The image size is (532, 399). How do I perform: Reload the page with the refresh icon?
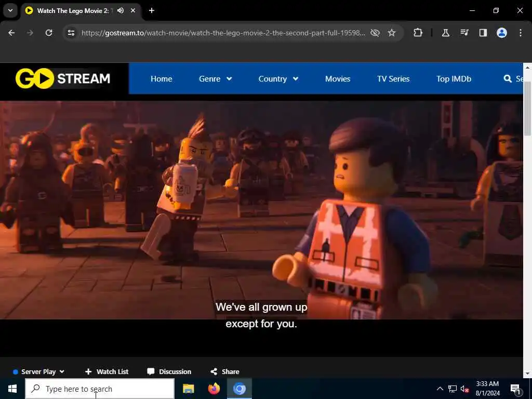(x=49, y=33)
